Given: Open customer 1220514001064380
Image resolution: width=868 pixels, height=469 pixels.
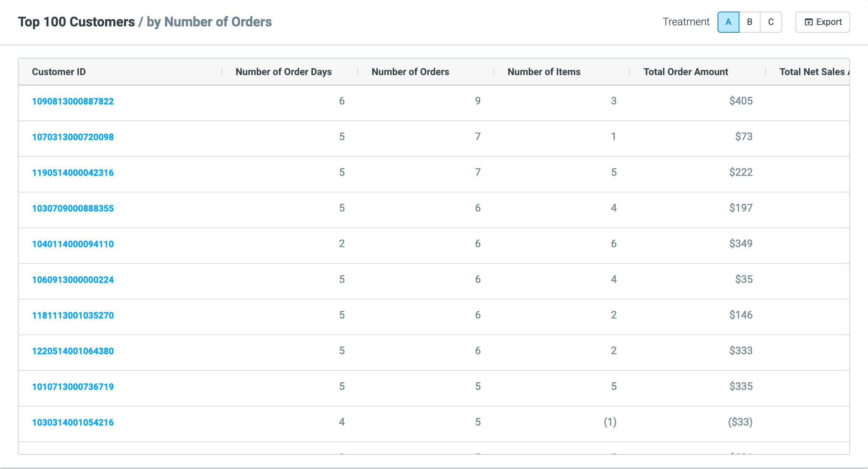Looking at the screenshot, I should pos(73,351).
